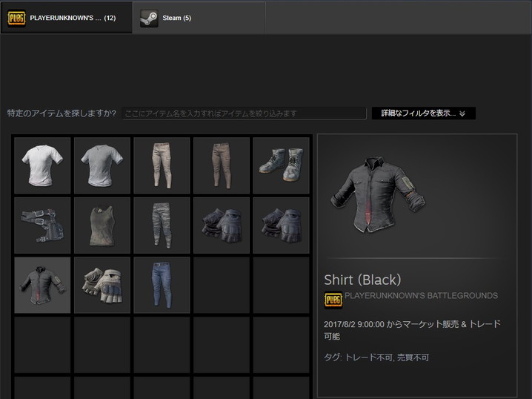Select the khaki brown pants item
This screenshot has width=532, height=399.
(222, 165)
